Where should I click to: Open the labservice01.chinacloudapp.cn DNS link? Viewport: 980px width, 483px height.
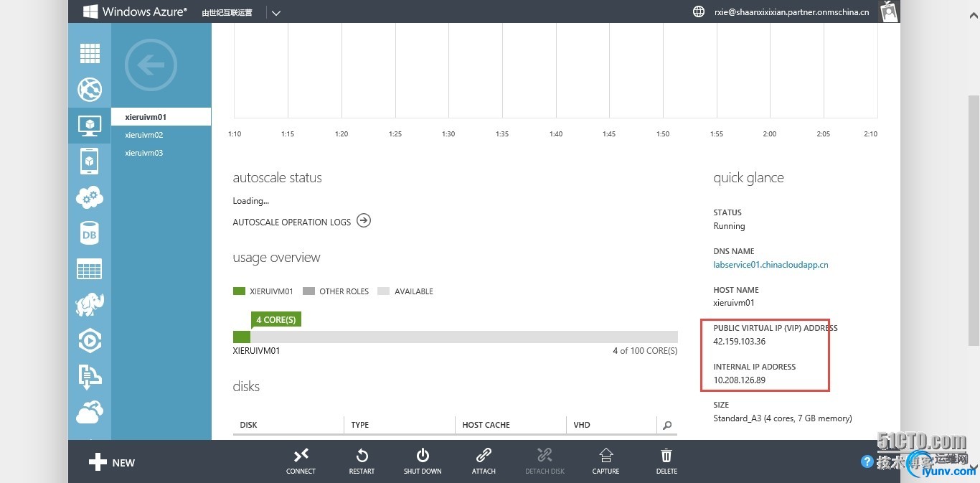[x=771, y=265]
